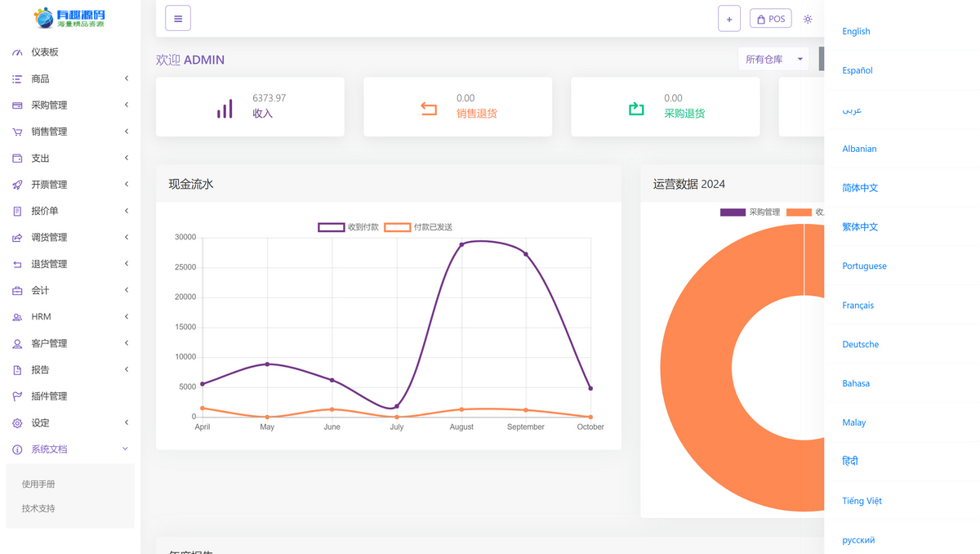
Task: Click the dashboard gauge icon in sidebar
Action: [17, 52]
